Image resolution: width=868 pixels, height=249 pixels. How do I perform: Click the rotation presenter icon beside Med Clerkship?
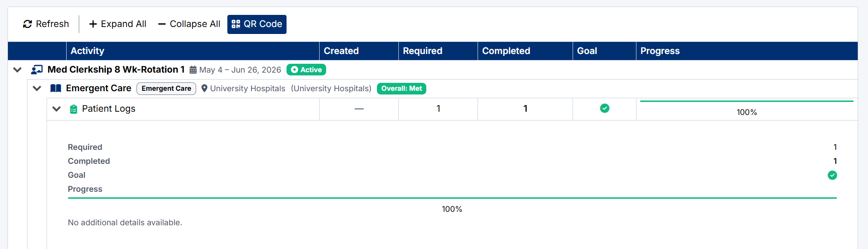pos(37,70)
